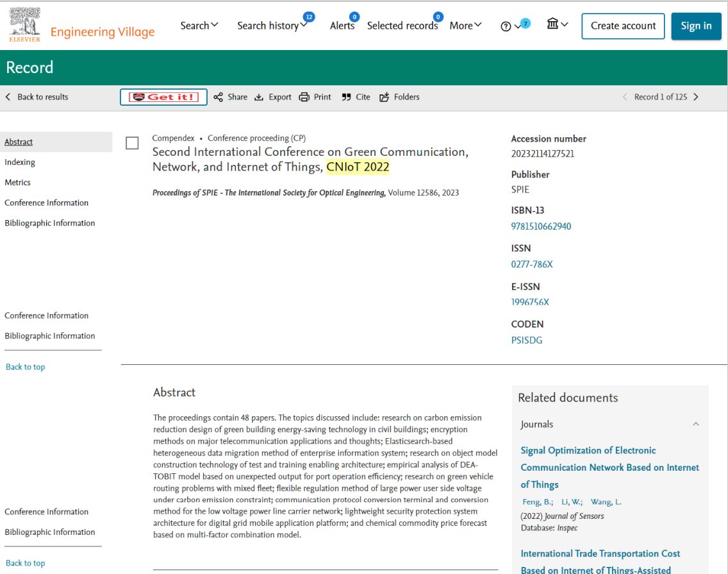Open the Engineering Village home link
Viewport: 728px width, 574px height.
tap(103, 31)
